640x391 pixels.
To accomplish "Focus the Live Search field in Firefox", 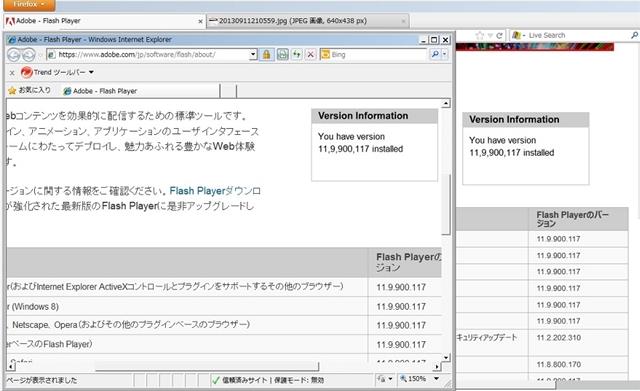I will pyautogui.click(x=578, y=36).
